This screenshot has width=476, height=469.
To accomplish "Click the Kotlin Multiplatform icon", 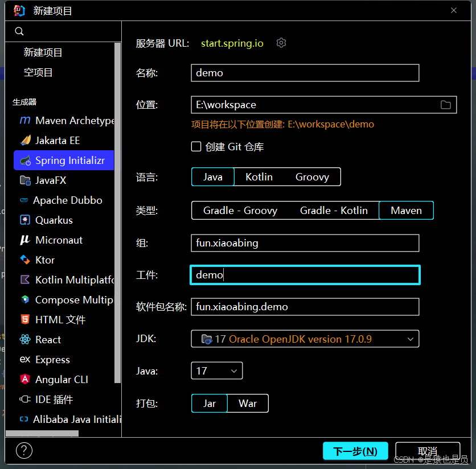I will point(25,279).
